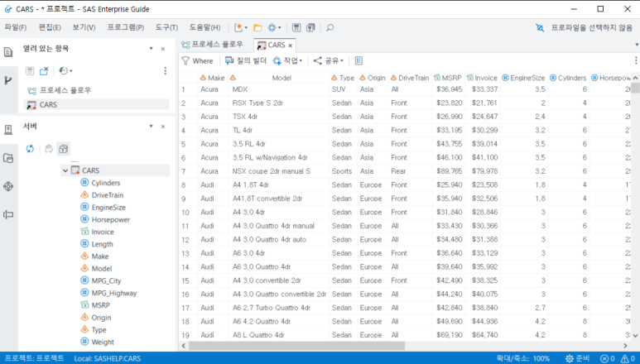Select the MPG_City column in tree
This screenshot has width=640, height=364.
tap(106, 280)
